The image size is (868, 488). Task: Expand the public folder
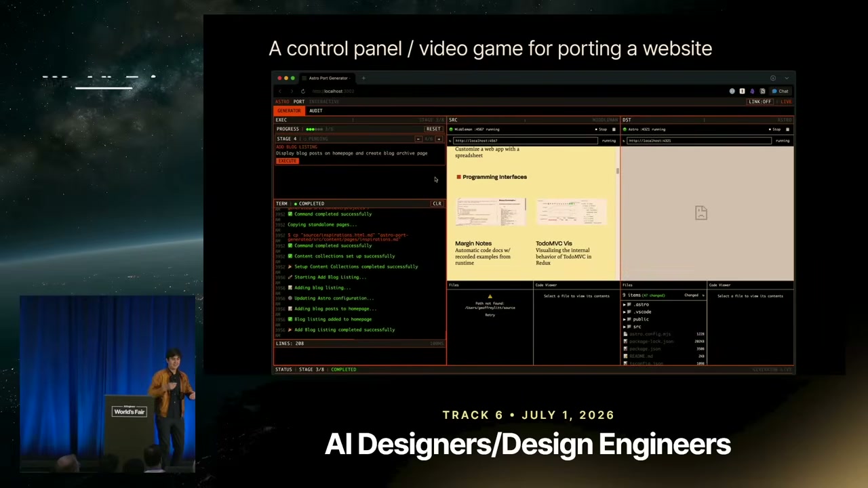pos(637,319)
